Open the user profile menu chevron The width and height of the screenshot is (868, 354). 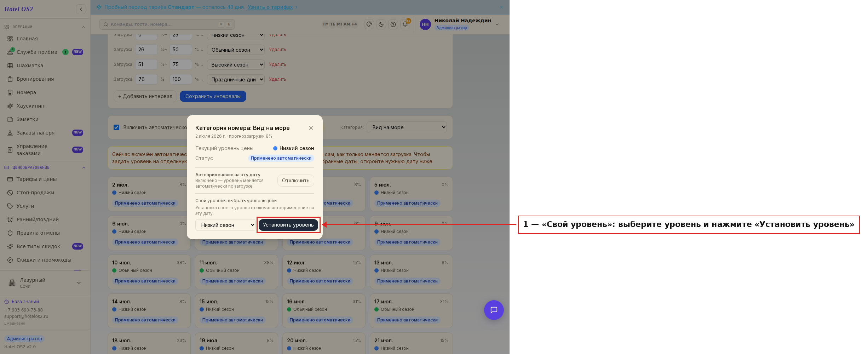click(x=497, y=24)
